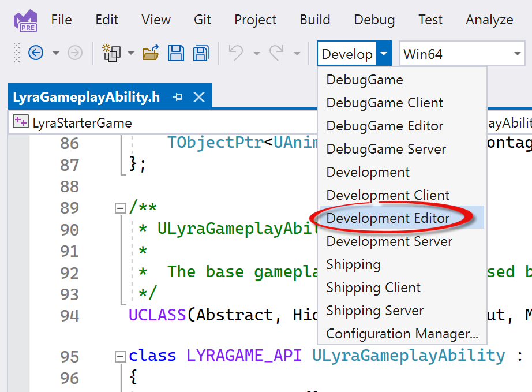This screenshot has width=532, height=392.
Task: Redo the last edit via the Redo icon
Action: pyautogui.click(x=276, y=53)
